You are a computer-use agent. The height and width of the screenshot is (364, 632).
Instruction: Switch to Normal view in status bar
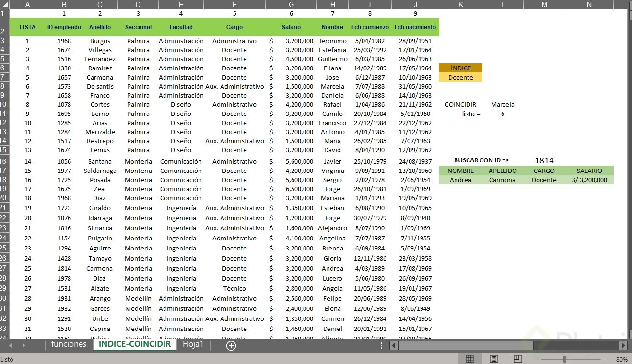[x=470, y=358]
